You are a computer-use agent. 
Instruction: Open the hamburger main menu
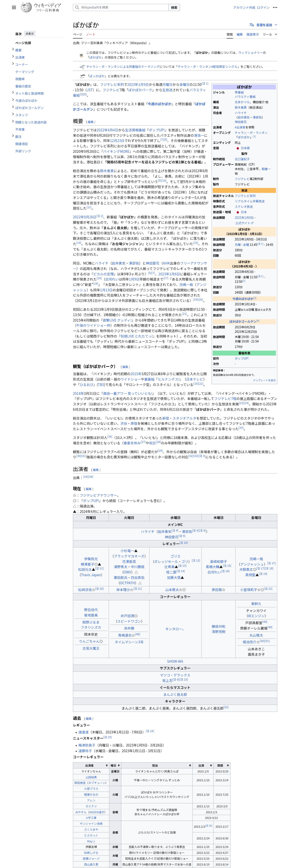14,7
